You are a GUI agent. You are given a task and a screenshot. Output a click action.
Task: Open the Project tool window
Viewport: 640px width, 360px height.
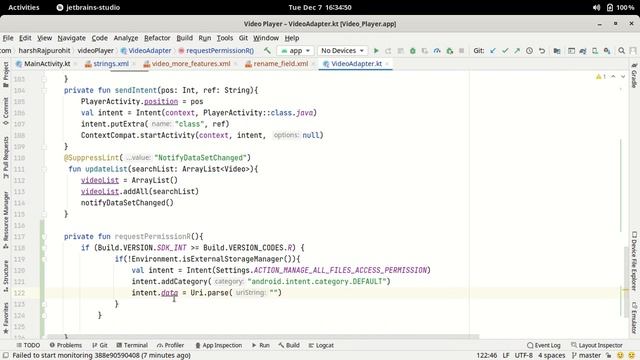coord(6,74)
